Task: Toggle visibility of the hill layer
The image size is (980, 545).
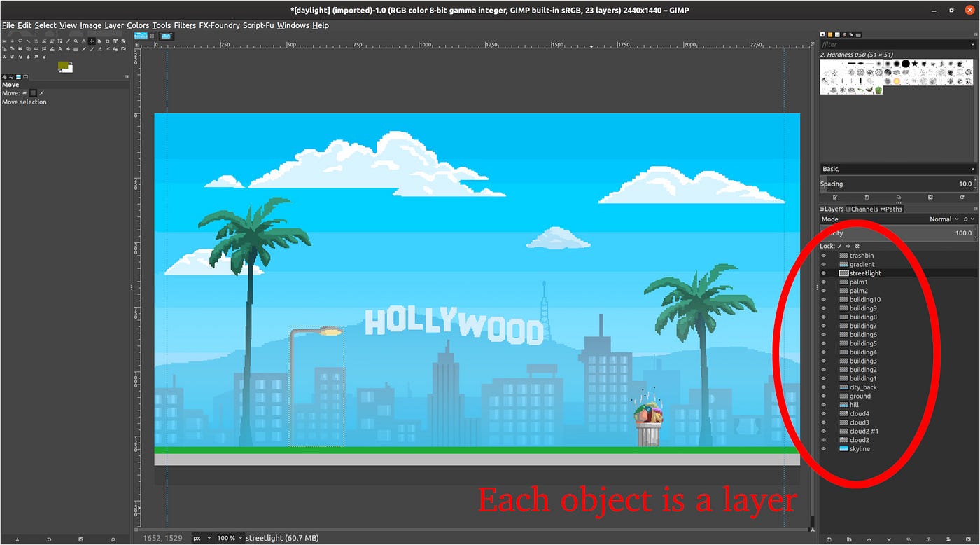Action: [x=824, y=405]
